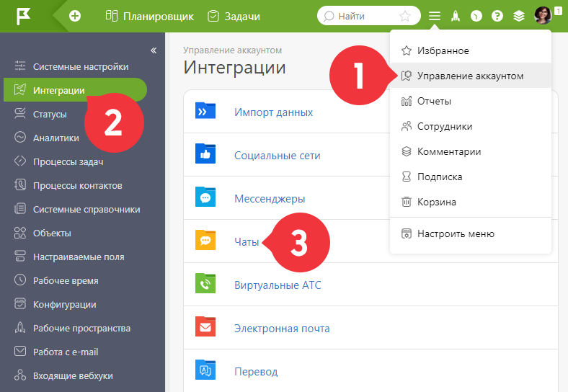Click the Аналитики sidebar icon
The height and width of the screenshot is (392, 568).
click(20, 138)
